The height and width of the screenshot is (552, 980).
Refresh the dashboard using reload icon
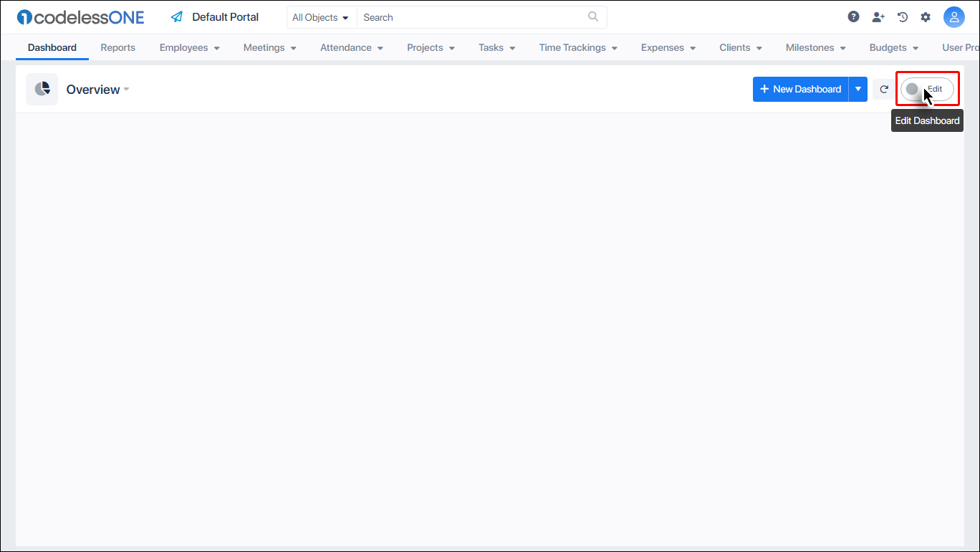click(883, 89)
